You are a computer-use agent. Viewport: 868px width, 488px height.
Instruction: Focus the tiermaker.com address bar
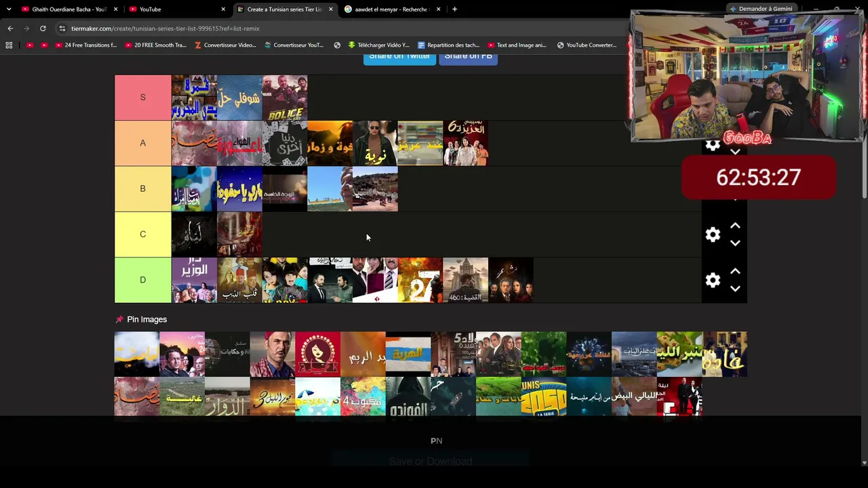point(339,28)
